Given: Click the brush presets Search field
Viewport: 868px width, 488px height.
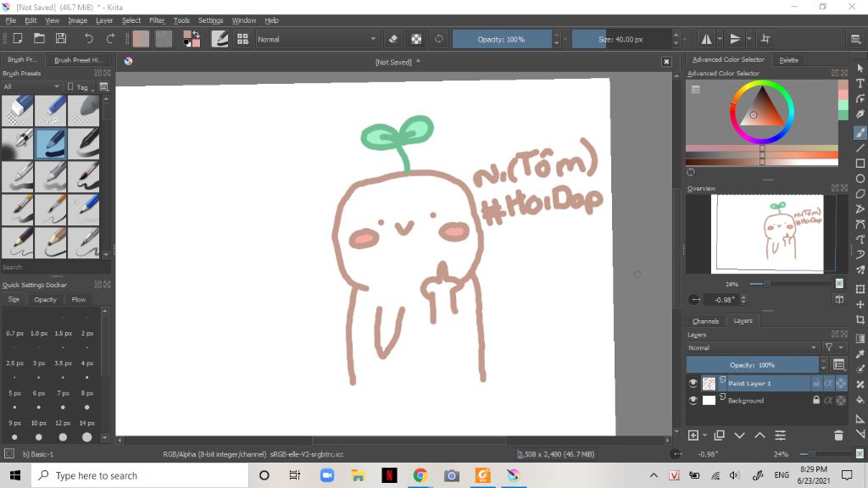Looking at the screenshot, I should [55, 267].
